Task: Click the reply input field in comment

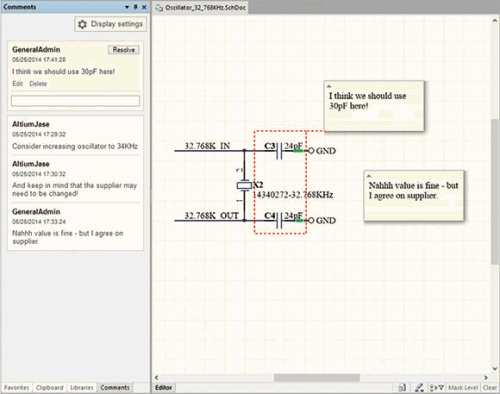Action: pyautogui.click(x=75, y=101)
